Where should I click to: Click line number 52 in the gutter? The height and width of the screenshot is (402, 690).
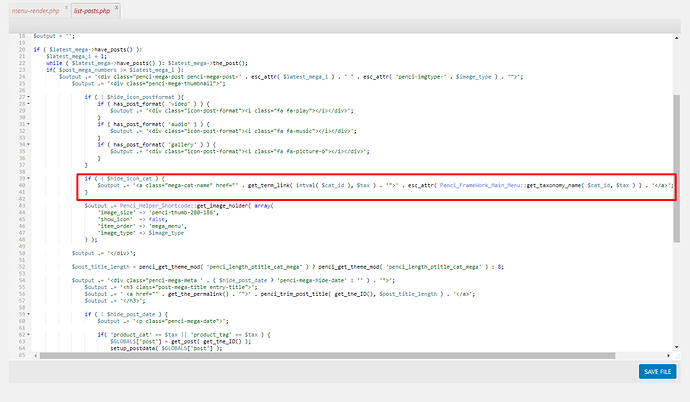point(22,267)
